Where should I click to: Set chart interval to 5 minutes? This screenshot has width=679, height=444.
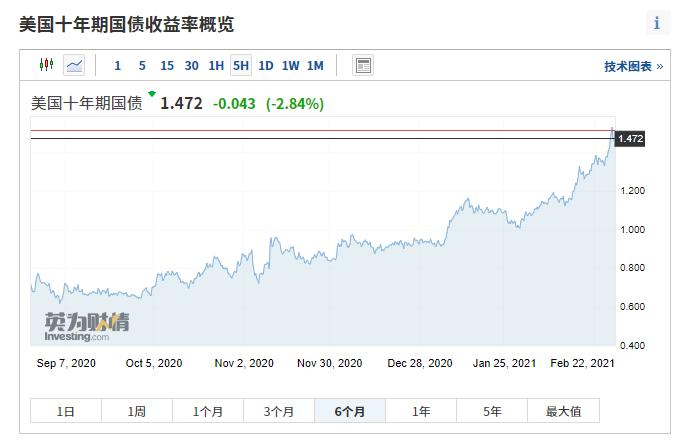coord(142,66)
